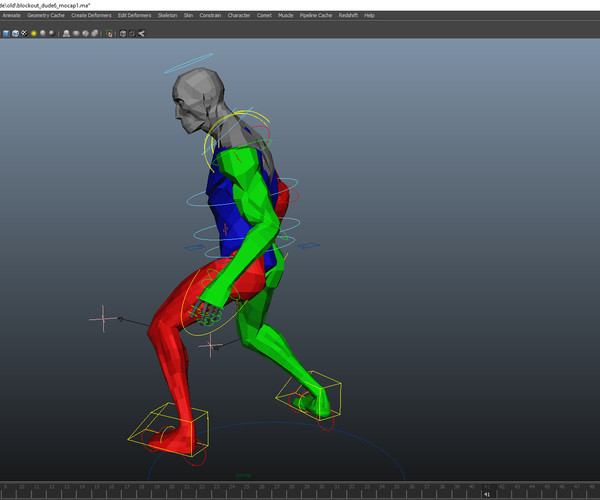Open the Edit Deformers menu
Viewport: 600px width, 500px height.
click(x=135, y=16)
